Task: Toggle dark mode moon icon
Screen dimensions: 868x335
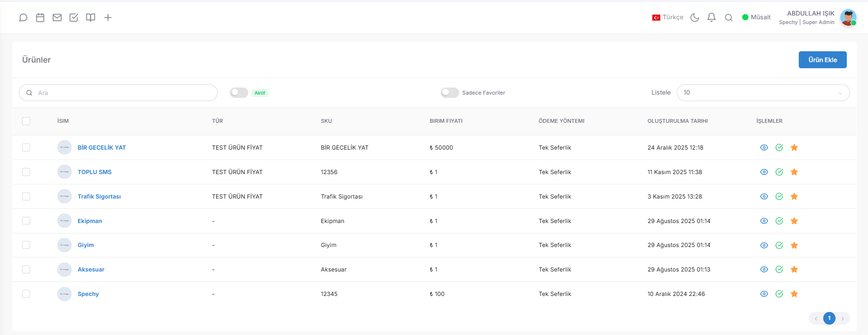Action: (695, 17)
